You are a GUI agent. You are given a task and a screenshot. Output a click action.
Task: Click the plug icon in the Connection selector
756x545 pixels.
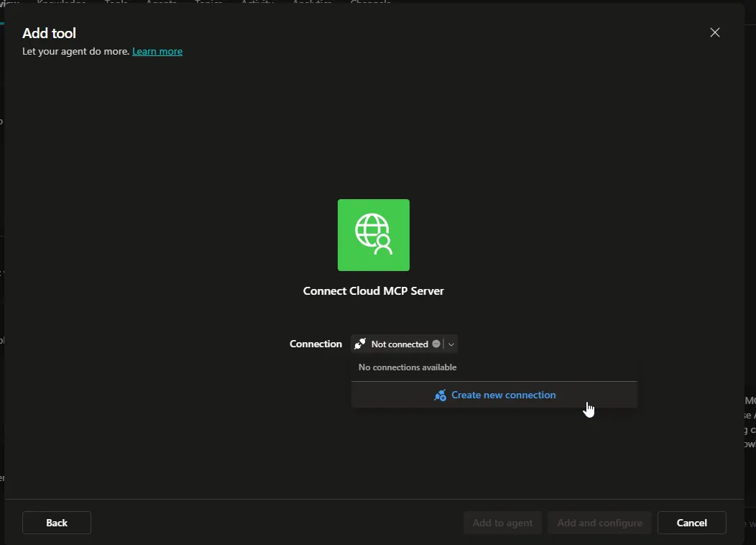coord(360,344)
